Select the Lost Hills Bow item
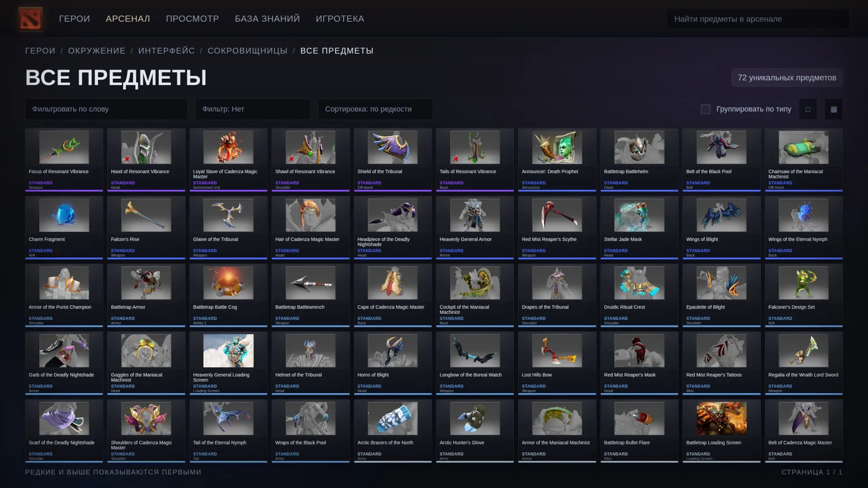Viewport: 868px width, 488px height. pyautogui.click(x=557, y=363)
